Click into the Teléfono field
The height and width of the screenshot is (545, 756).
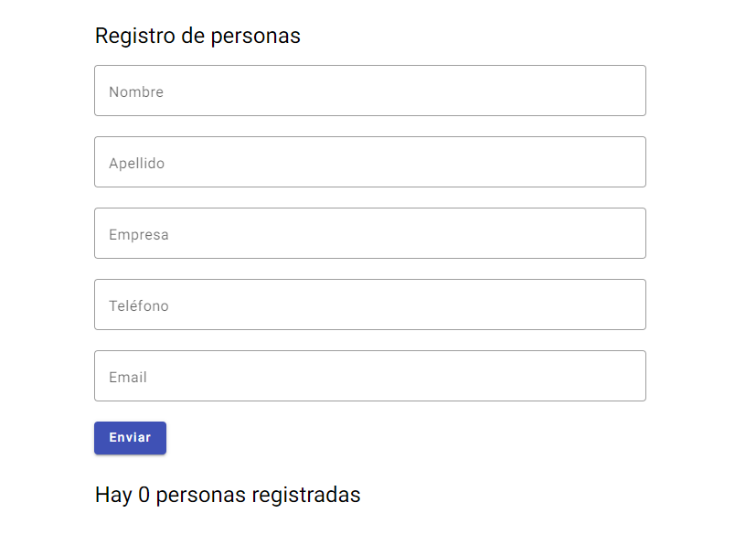tap(369, 305)
